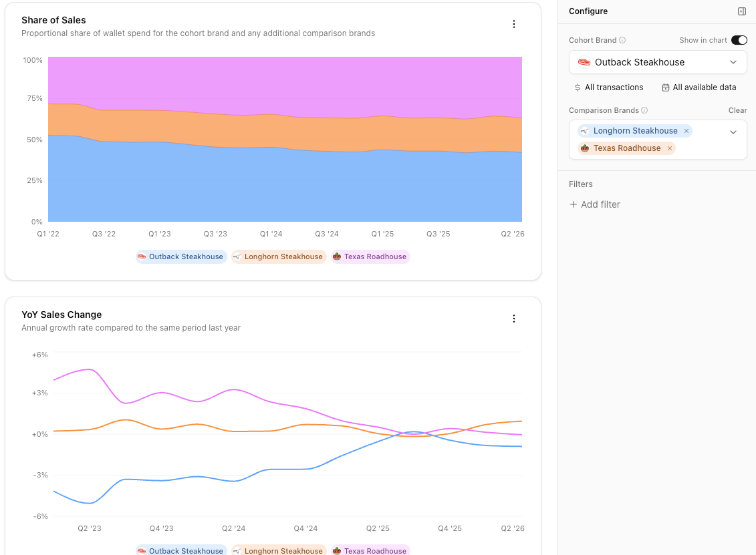Open the All transactions selector
Viewport: 756px width, 555px height.
[608, 87]
